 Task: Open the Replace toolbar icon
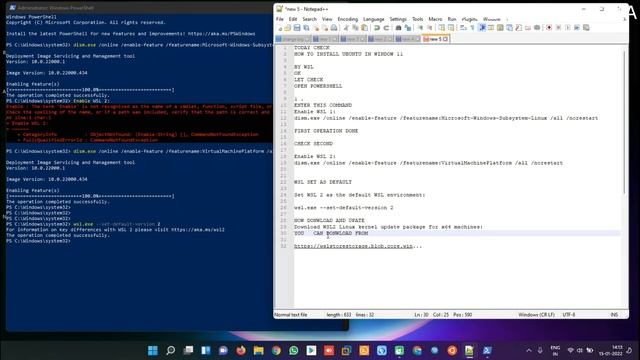click(408, 28)
